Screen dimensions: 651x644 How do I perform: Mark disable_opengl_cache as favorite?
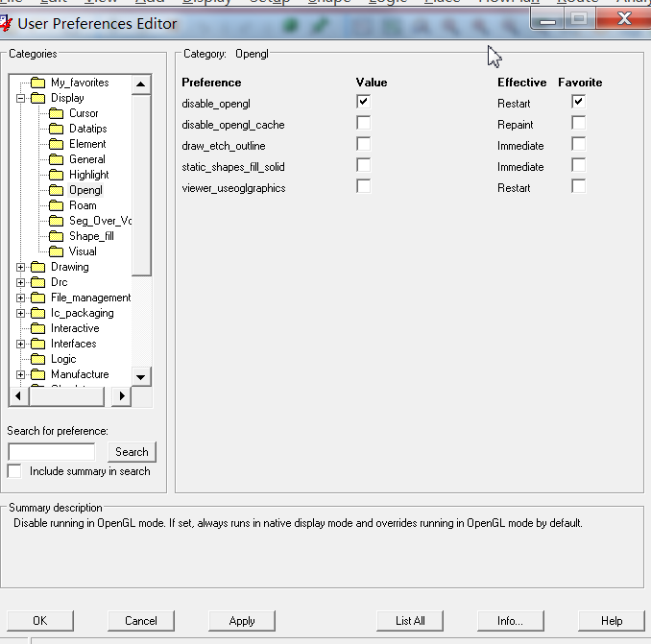pyautogui.click(x=578, y=123)
